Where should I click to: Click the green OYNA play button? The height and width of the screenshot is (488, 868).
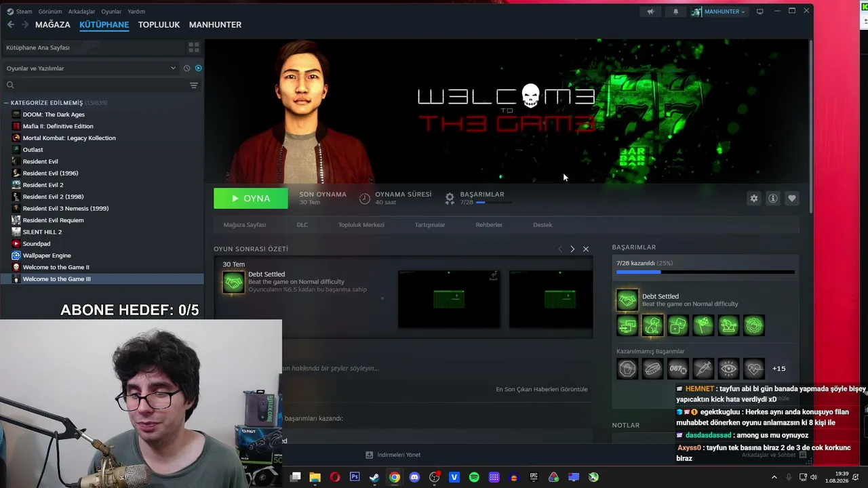(251, 199)
